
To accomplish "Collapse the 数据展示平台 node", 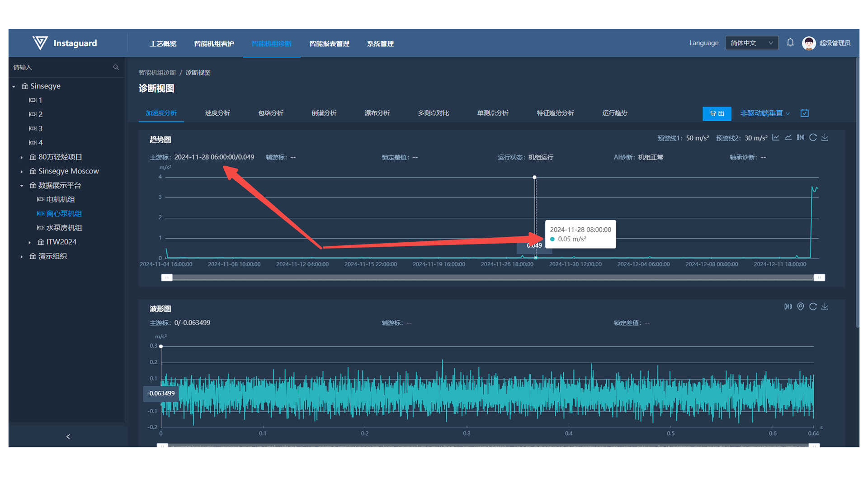I will 22,186.
